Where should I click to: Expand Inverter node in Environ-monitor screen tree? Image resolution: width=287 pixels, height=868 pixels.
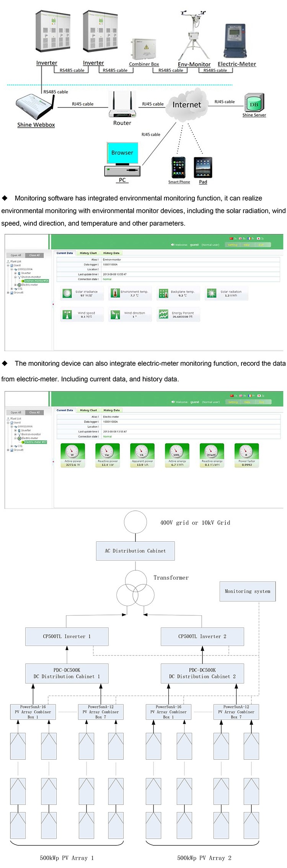click(15, 273)
